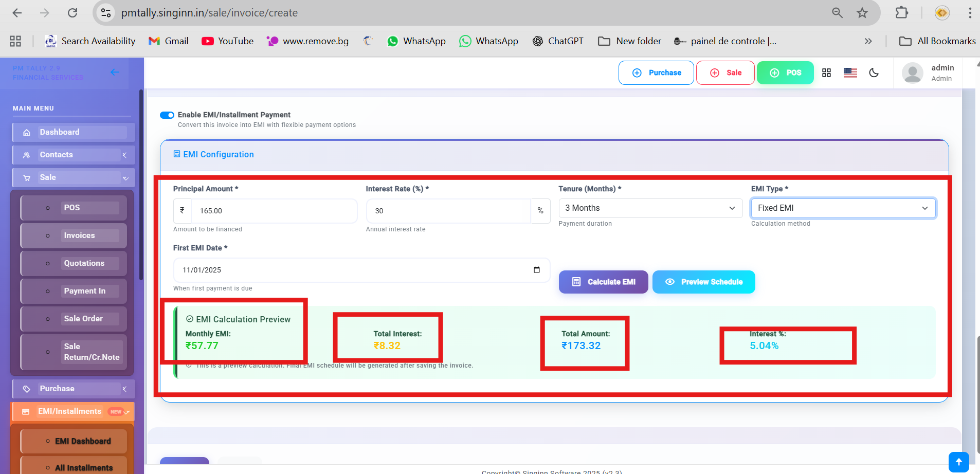Screen dimensions: 980x474
Task: Open calendar picker in First EMI Date
Action: [537, 270]
